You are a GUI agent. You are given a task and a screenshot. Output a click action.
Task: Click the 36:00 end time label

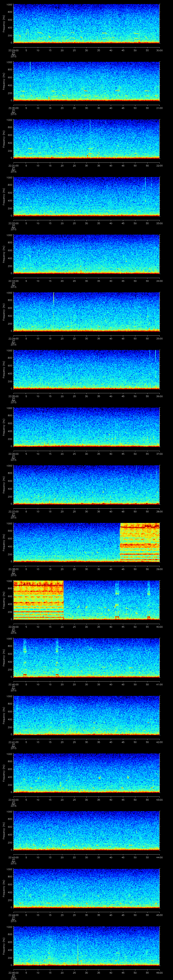(x=159, y=396)
